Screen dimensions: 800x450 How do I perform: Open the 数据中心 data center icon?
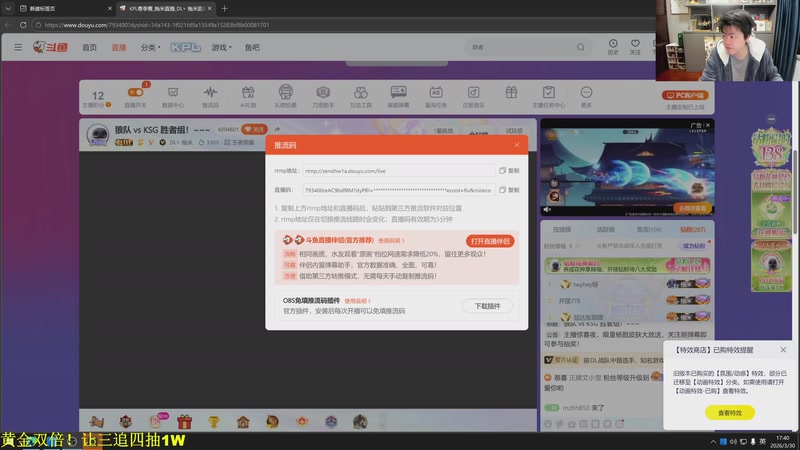tap(173, 96)
